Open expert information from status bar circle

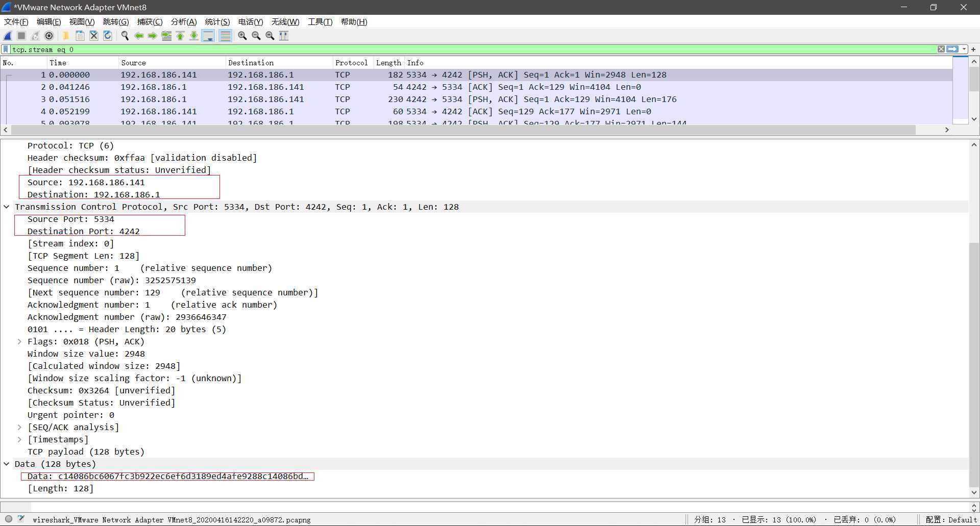coord(9,519)
